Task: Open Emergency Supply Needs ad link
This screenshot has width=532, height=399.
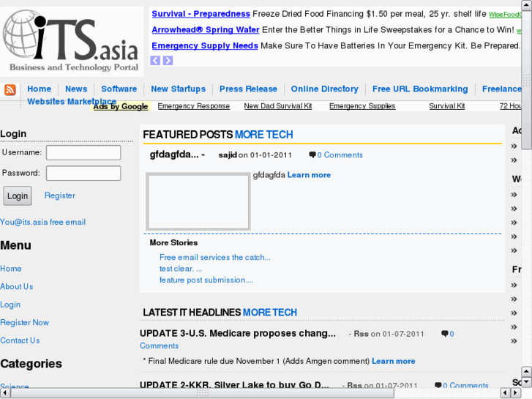Action: coord(205,46)
